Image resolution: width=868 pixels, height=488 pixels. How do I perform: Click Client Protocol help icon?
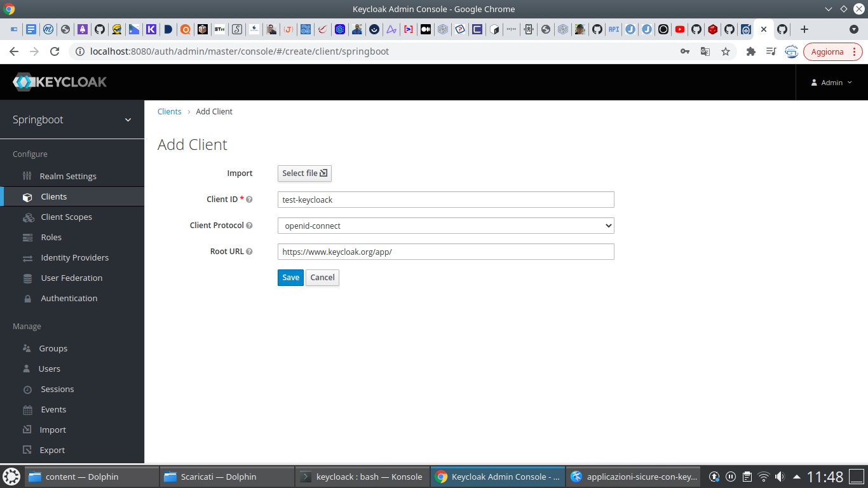tap(249, 226)
